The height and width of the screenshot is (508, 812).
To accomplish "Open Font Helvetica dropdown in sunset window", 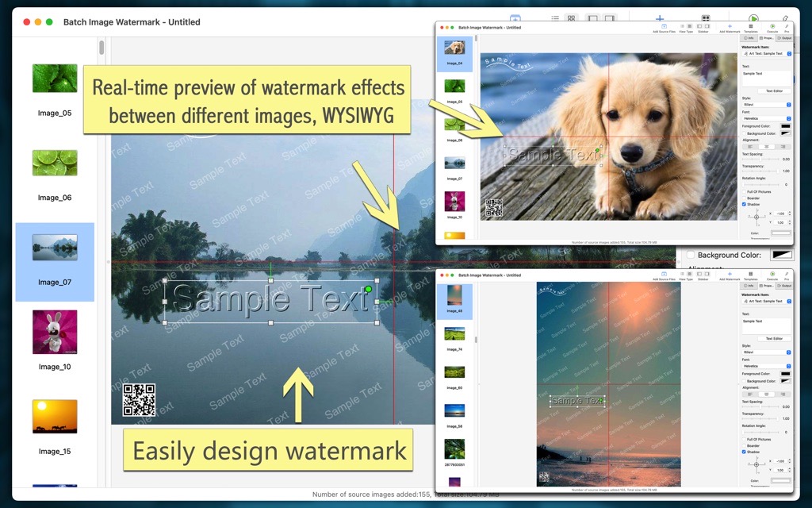I will tap(767, 366).
